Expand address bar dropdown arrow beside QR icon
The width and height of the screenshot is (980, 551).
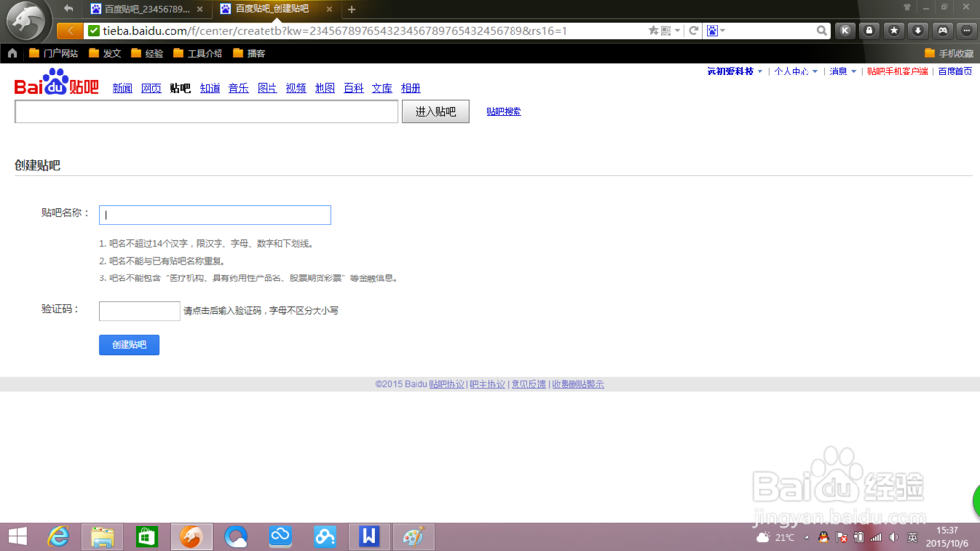coord(677,30)
